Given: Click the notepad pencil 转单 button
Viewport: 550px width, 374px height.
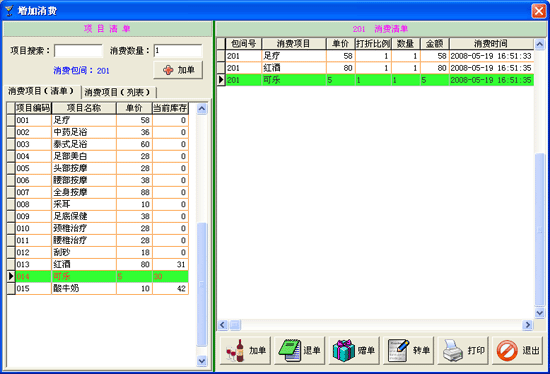Looking at the screenshot, I should [x=409, y=350].
